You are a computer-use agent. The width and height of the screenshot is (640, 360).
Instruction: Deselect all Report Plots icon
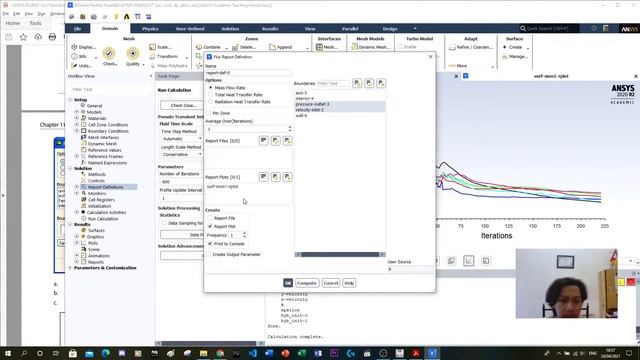287,177
